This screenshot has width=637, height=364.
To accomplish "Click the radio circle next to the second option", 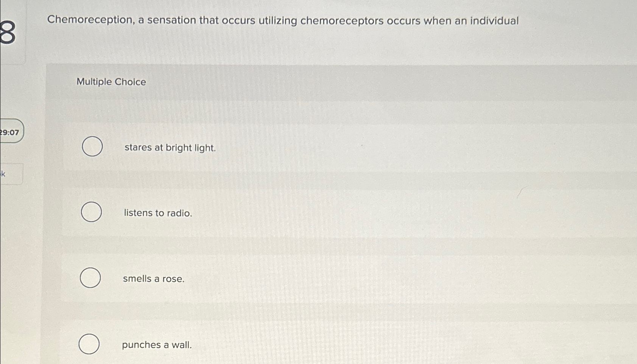I will click(x=90, y=212).
